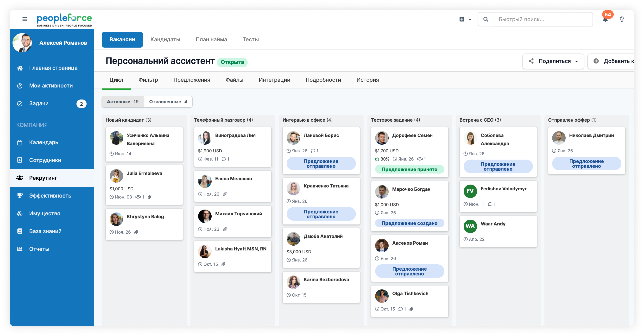The width and height of the screenshot is (644, 336).
Task: Switch to Активные candidates toggle
Action: (x=123, y=102)
